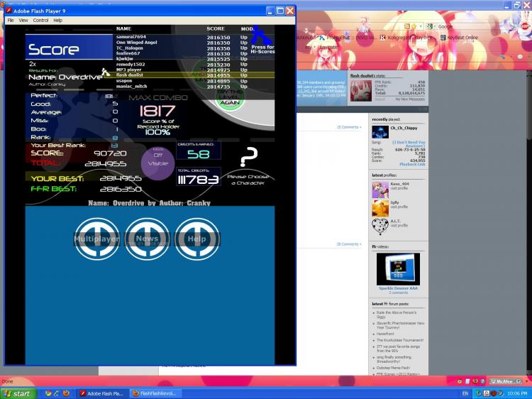This screenshot has width=532, height=399.
Task: Open the KeyBeat Online bookmark
Action: pyautogui.click(x=459, y=38)
